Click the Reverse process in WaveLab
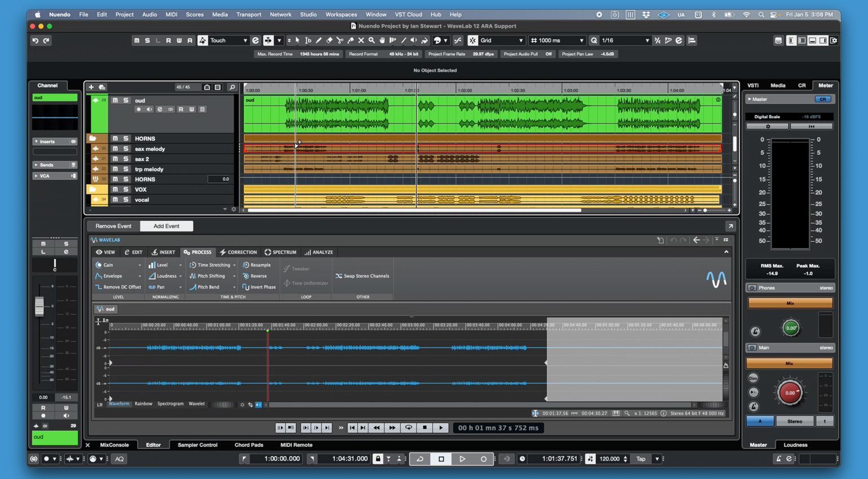The height and width of the screenshot is (479, 868). [255, 276]
